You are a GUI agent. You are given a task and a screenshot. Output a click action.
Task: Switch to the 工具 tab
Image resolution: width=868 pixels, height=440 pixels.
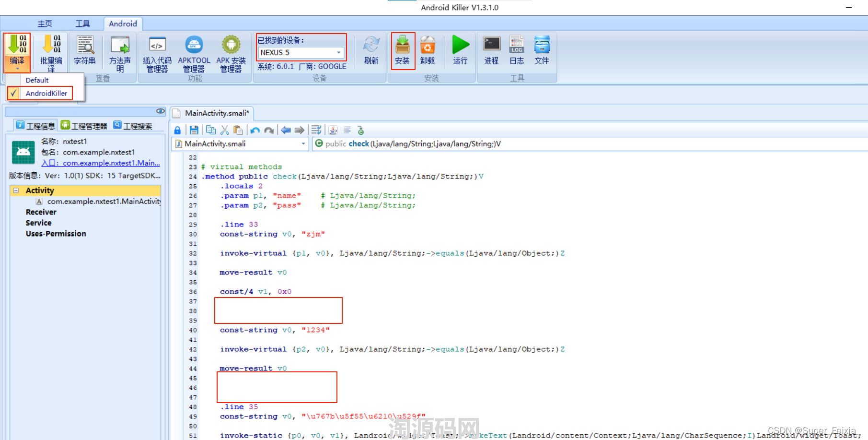click(x=82, y=24)
